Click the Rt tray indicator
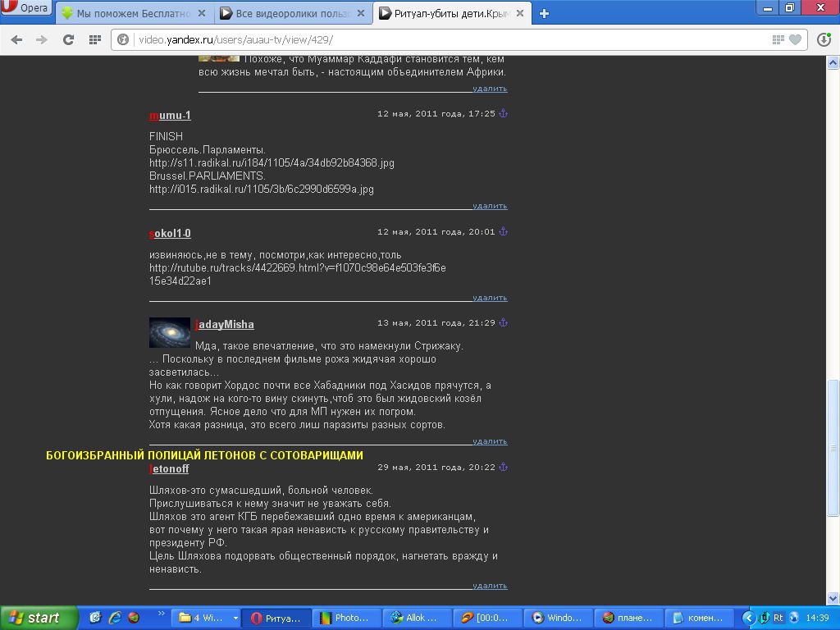The image size is (840, 630). coord(778,619)
